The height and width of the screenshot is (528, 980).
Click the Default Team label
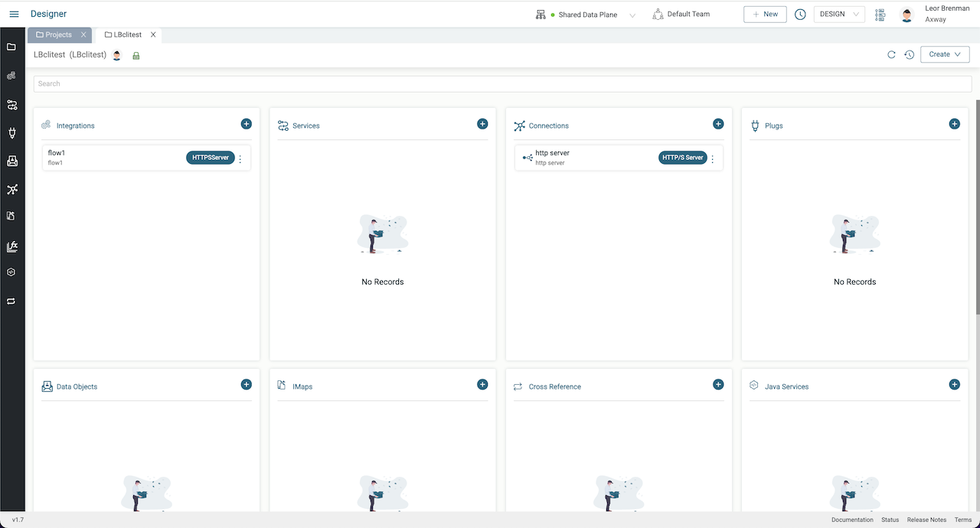click(x=688, y=14)
